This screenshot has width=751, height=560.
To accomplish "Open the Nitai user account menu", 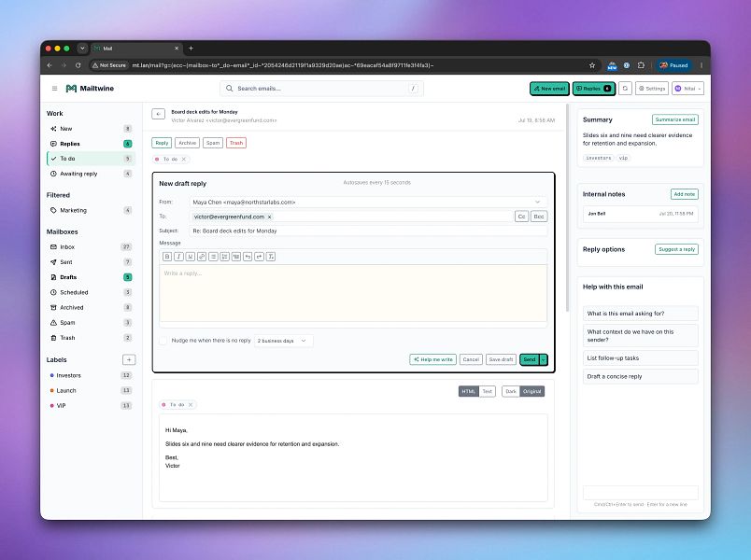I will pos(687,89).
